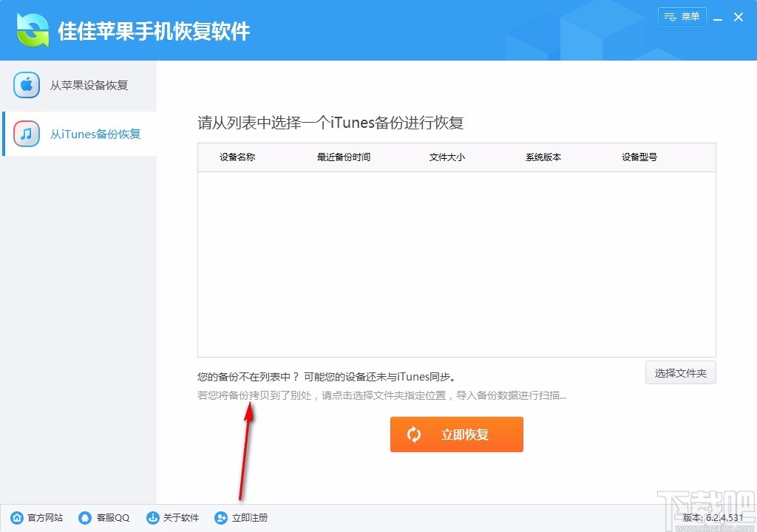The image size is (757, 532).
Task: Click the green app logo in the title bar
Action: pyautogui.click(x=31, y=30)
